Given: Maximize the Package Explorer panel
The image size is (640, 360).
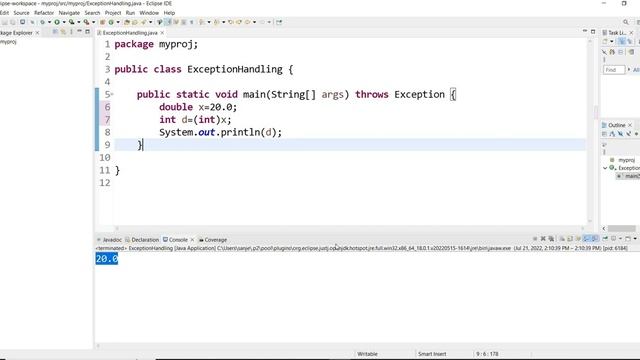Looking at the screenshot, I should [87, 31].
